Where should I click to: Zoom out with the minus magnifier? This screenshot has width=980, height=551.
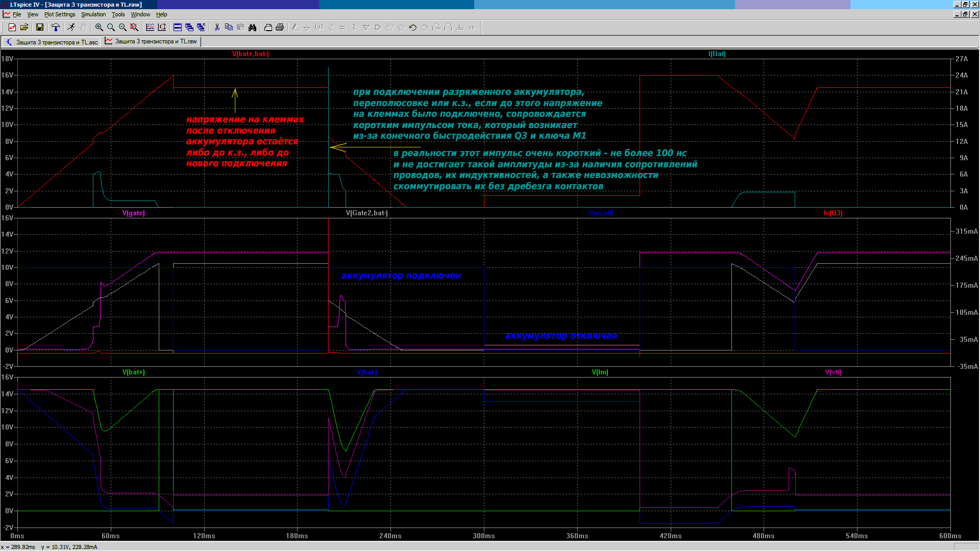coord(122,28)
